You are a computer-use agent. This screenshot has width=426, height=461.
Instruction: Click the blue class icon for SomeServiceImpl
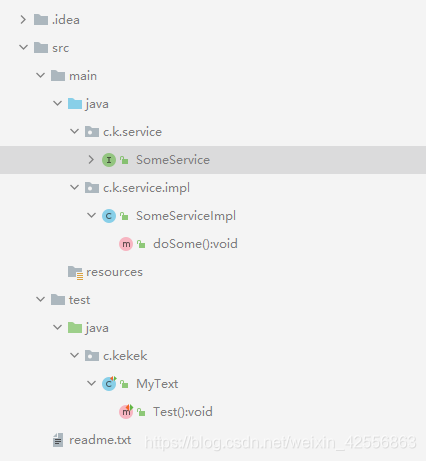(x=109, y=216)
